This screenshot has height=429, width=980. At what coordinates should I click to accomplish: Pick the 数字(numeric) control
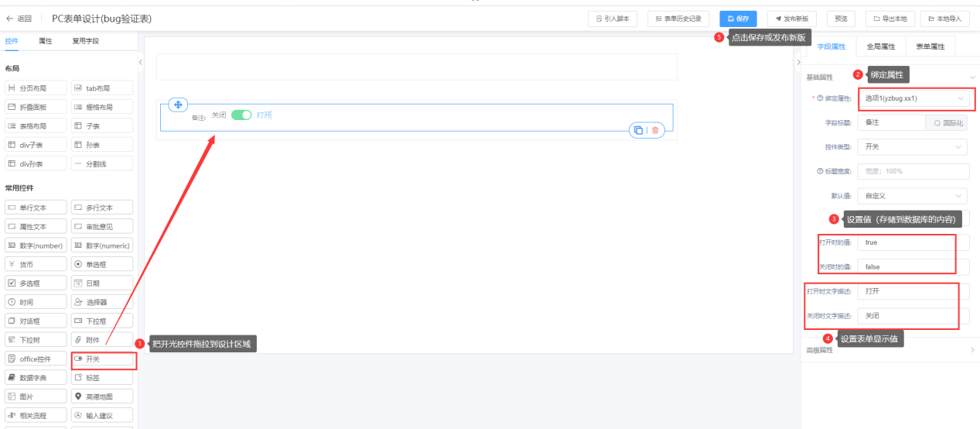coord(102,245)
